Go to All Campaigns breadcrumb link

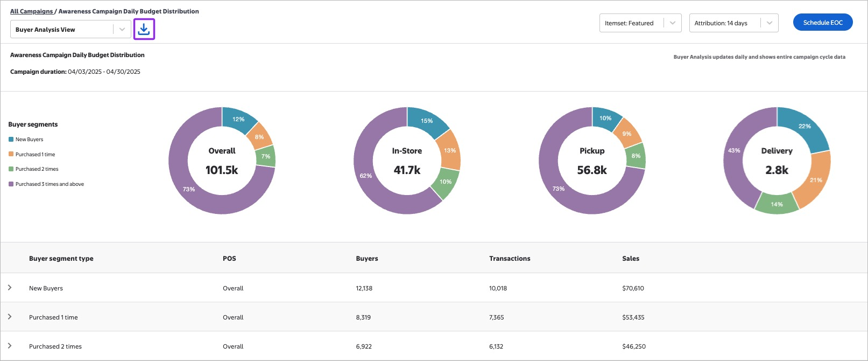click(x=31, y=11)
